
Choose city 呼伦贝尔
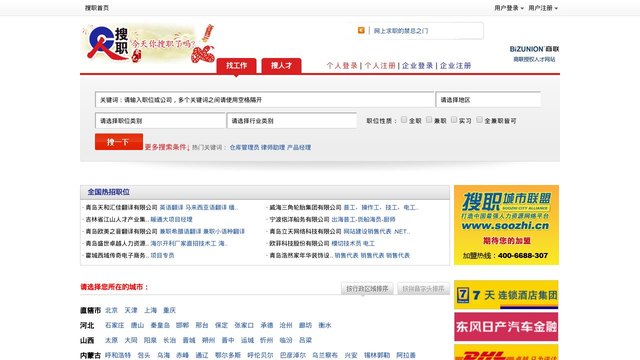click(x=260, y=355)
